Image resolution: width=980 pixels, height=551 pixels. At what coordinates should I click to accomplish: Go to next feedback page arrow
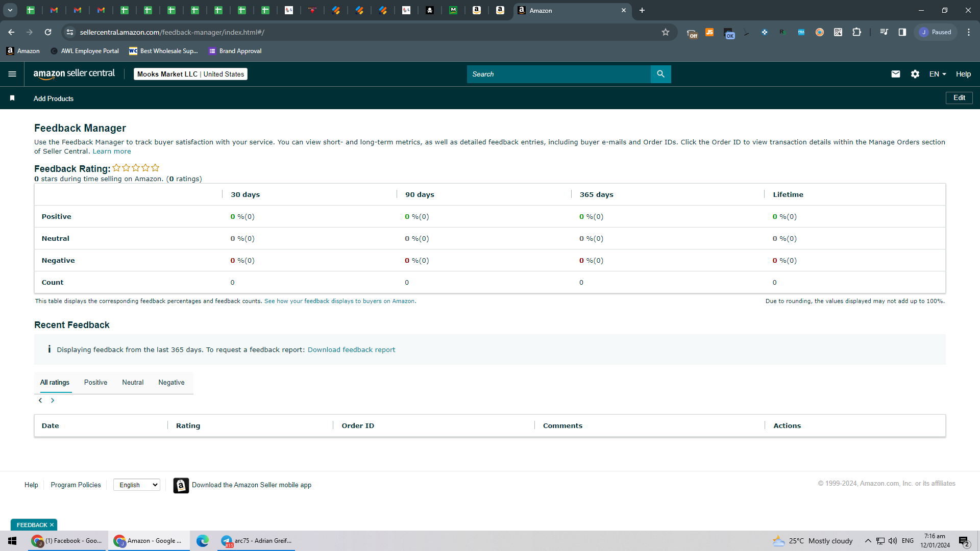pos(53,400)
